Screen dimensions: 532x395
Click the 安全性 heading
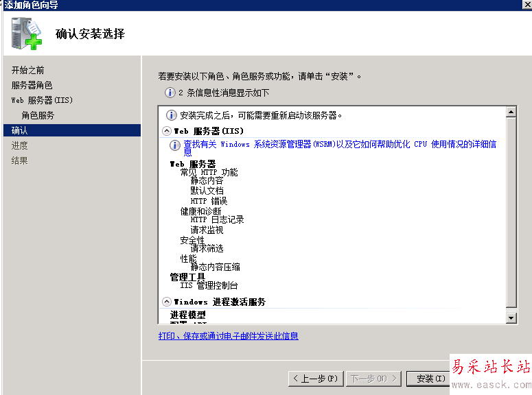(x=192, y=240)
